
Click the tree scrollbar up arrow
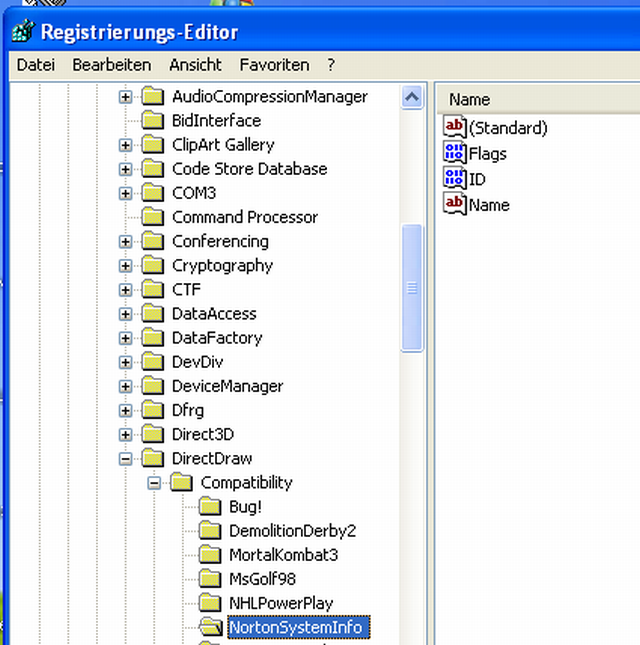pyautogui.click(x=412, y=97)
